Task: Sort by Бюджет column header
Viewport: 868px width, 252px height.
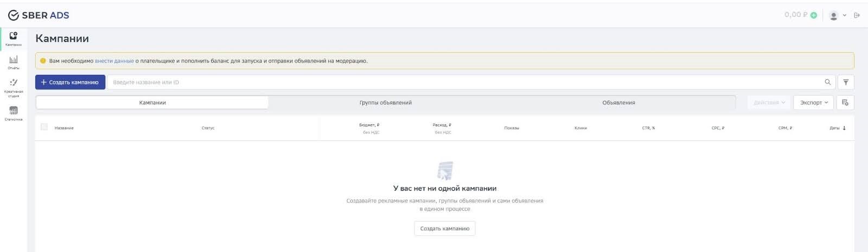Action: [x=369, y=125]
